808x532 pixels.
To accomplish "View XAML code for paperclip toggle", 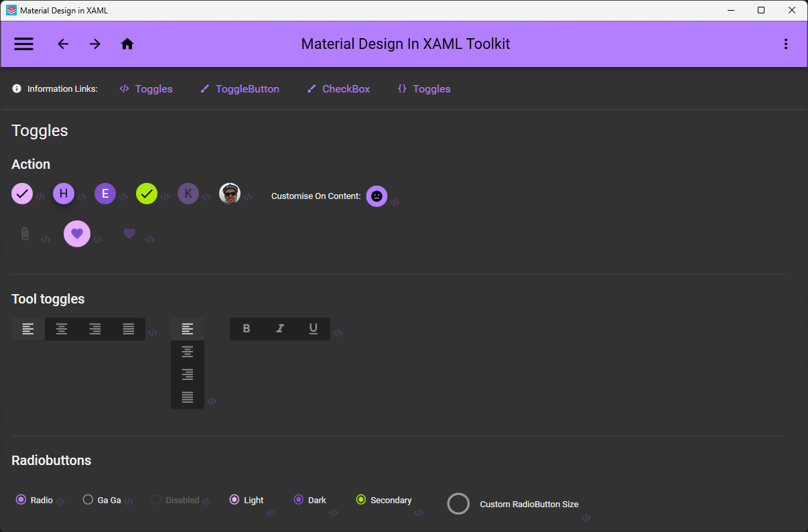I will pyautogui.click(x=46, y=240).
